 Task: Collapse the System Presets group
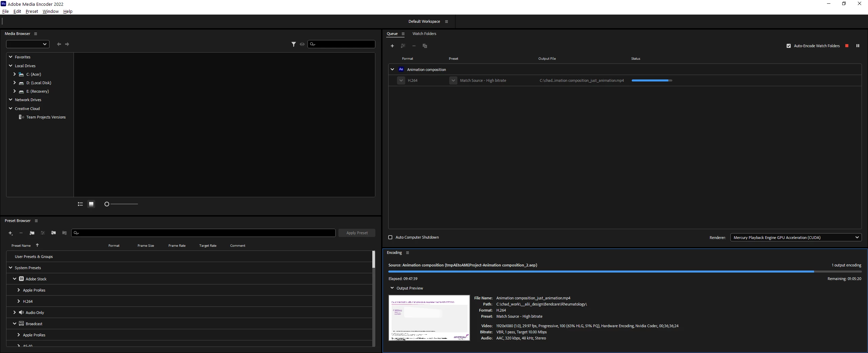tap(11, 267)
